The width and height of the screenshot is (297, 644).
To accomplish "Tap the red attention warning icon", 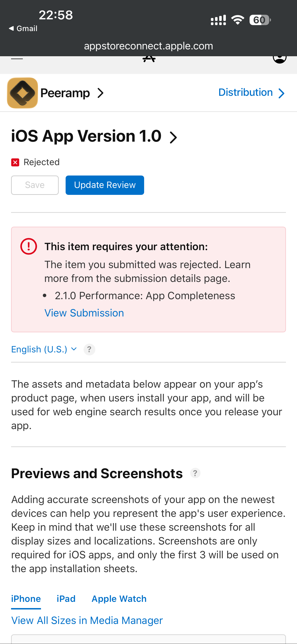I will [29, 246].
